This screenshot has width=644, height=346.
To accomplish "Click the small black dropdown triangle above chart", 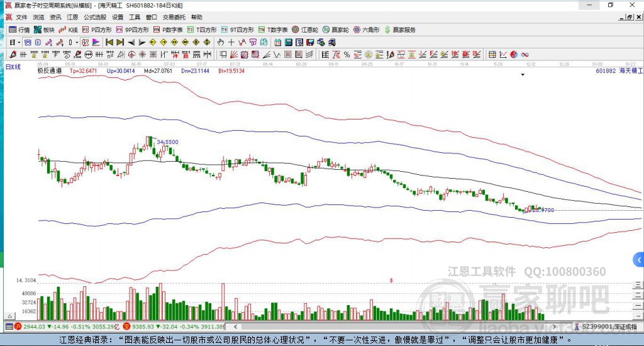I will 523,75.
